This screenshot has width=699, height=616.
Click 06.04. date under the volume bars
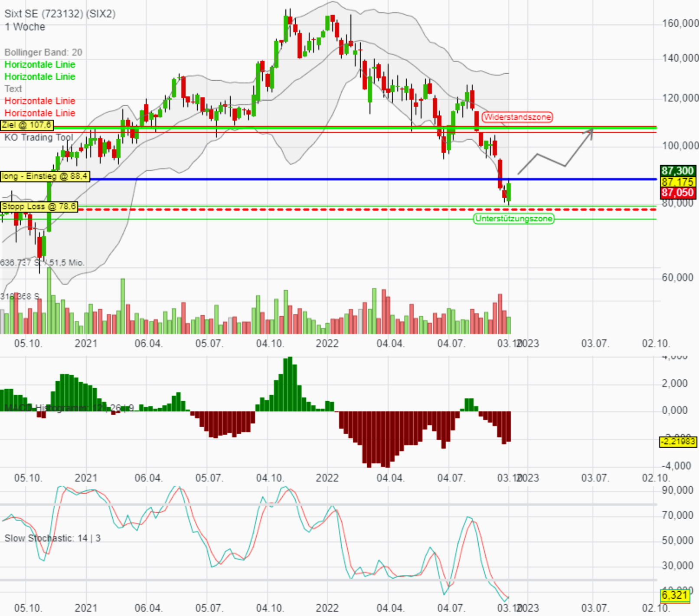[x=149, y=344]
